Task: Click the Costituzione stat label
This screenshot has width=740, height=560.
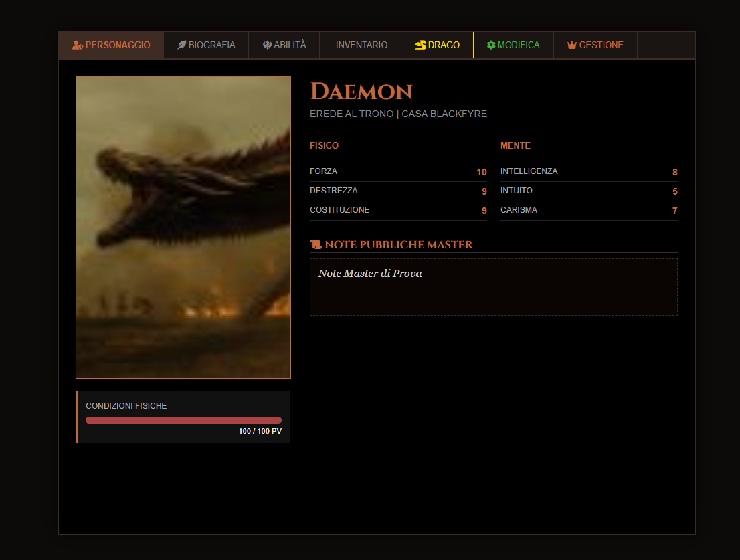Action: point(339,210)
